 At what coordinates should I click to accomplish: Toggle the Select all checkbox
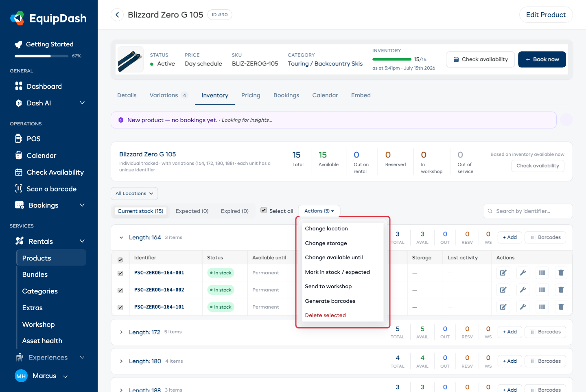pos(264,210)
